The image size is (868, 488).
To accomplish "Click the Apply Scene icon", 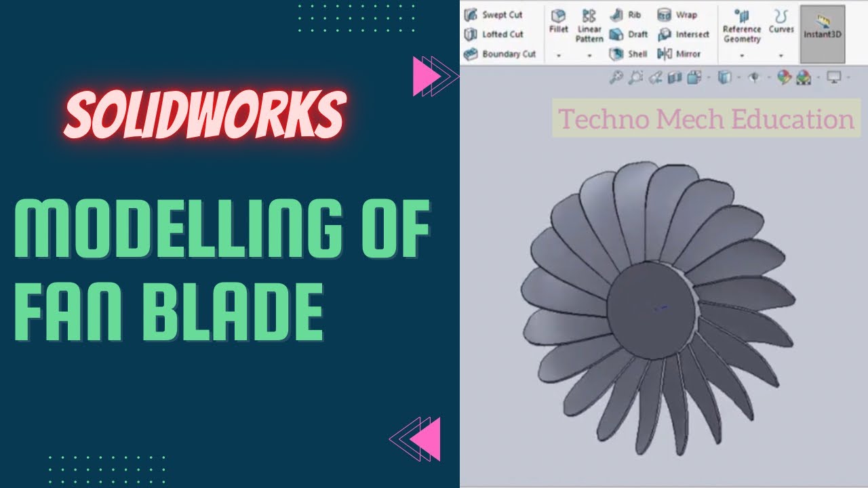I will 804,78.
